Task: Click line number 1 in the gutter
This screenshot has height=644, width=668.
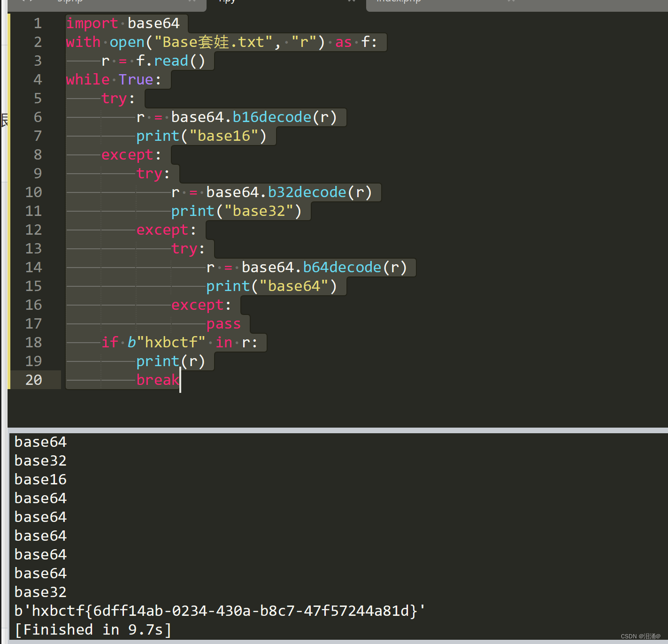Action: 38,23
